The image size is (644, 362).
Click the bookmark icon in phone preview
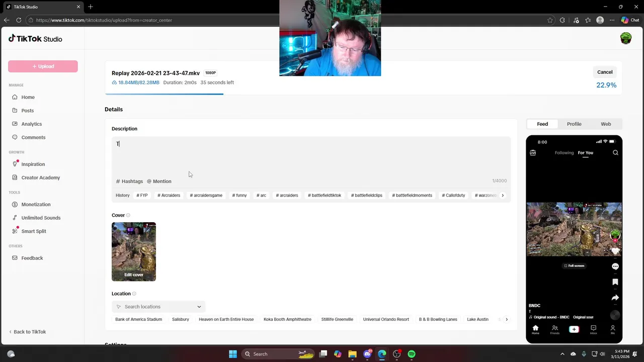point(615,282)
